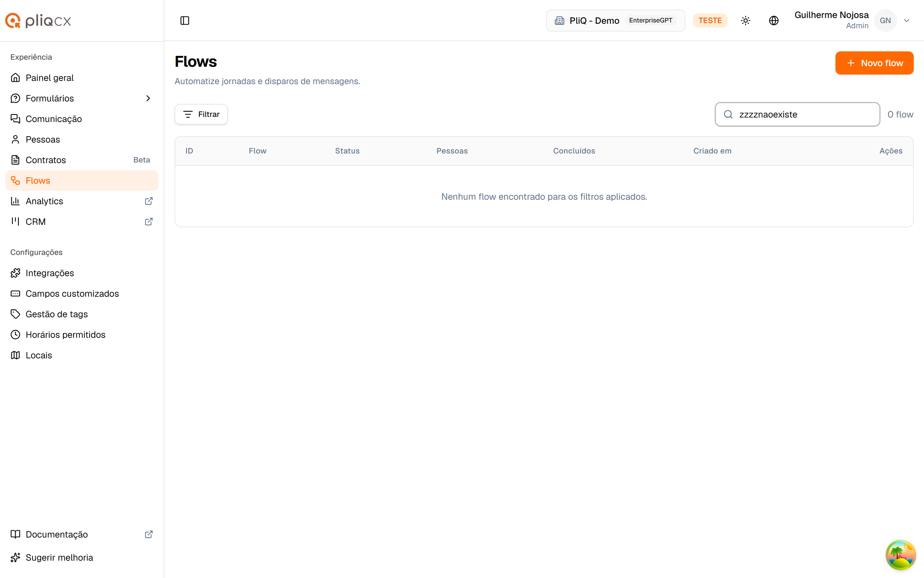The width and height of the screenshot is (924, 578).
Task: Select Flows in sidebar
Action: [82, 180]
